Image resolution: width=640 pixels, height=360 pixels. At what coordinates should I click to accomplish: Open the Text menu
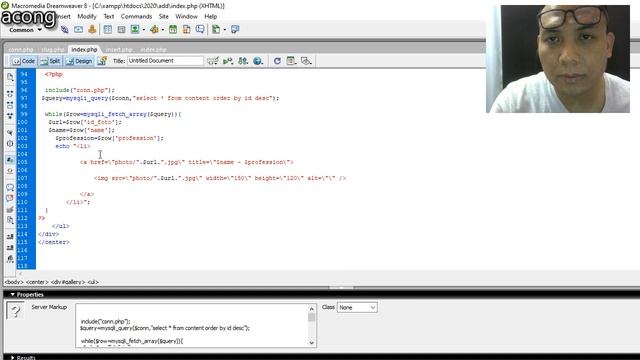click(109, 16)
